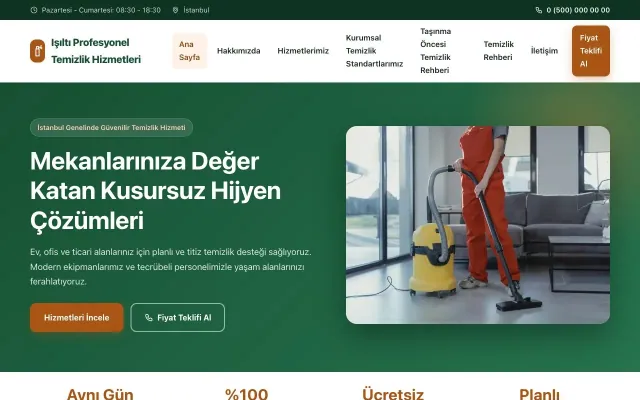Click the clock icon beside working hours
Screen dimensions: 640x400
pyautogui.click(x=34, y=10)
